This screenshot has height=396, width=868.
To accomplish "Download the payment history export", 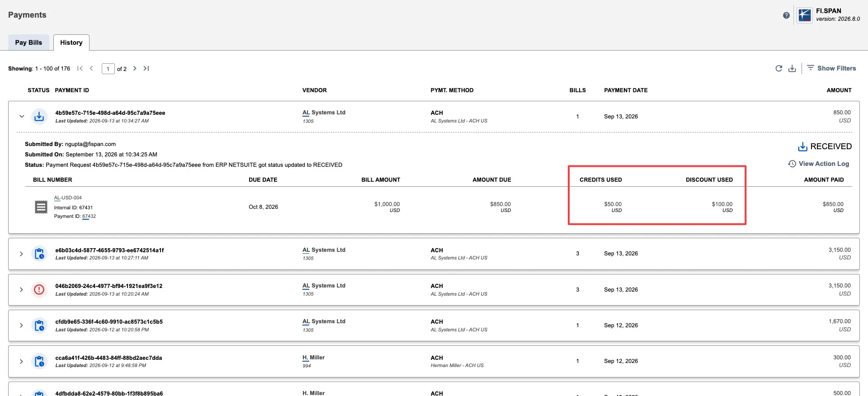I will pyautogui.click(x=792, y=68).
